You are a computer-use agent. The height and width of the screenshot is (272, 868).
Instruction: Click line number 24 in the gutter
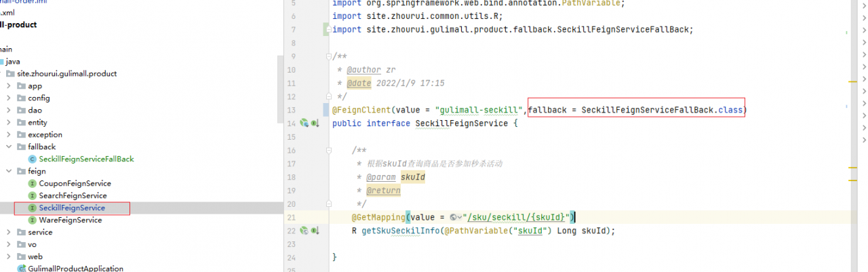click(291, 258)
